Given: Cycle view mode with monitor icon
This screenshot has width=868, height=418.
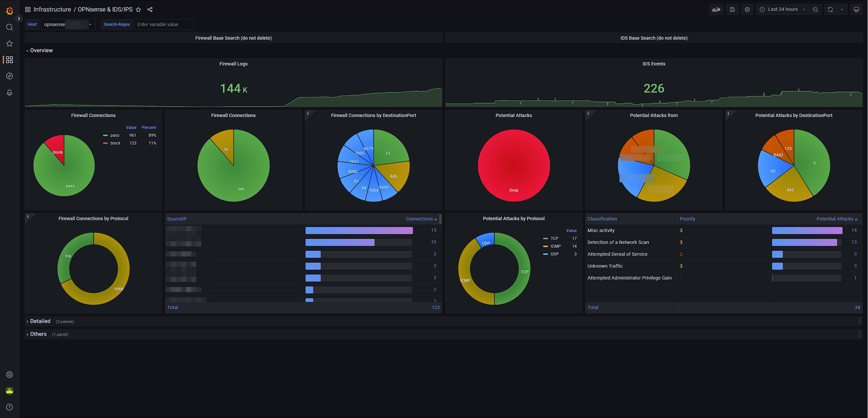Looking at the screenshot, I should [856, 9].
